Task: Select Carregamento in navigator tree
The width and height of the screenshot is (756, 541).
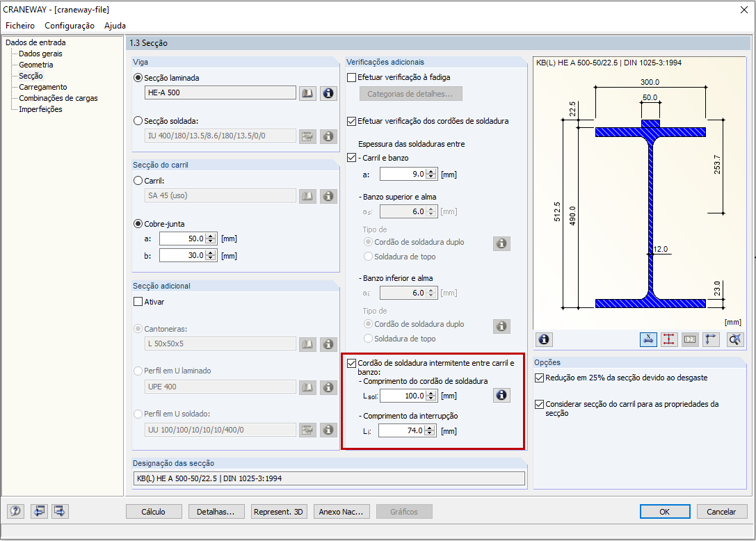Action: pos(43,87)
